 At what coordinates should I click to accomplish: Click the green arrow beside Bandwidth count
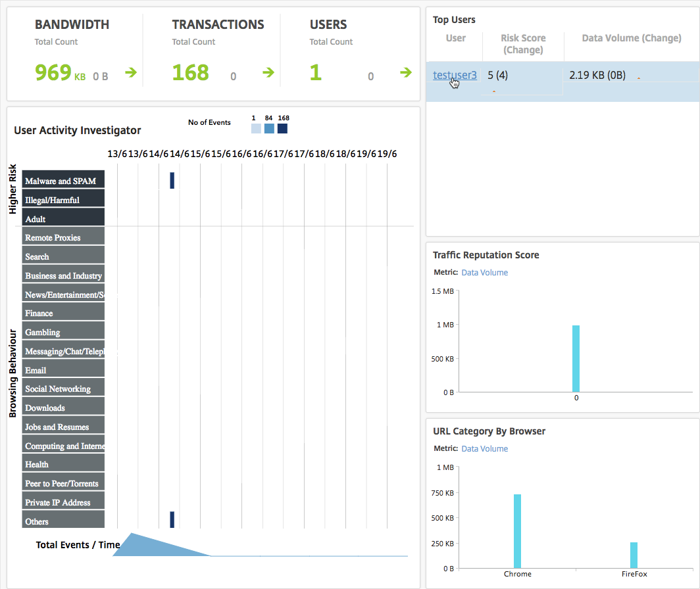coord(130,72)
